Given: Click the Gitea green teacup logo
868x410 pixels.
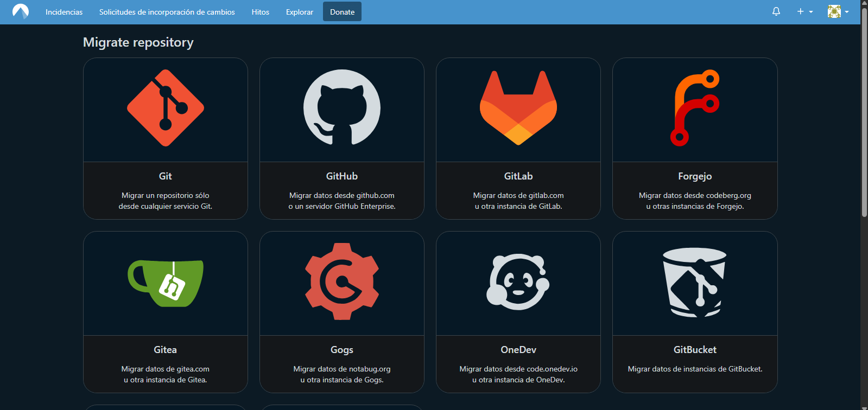Looking at the screenshot, I should coord(166,283).
